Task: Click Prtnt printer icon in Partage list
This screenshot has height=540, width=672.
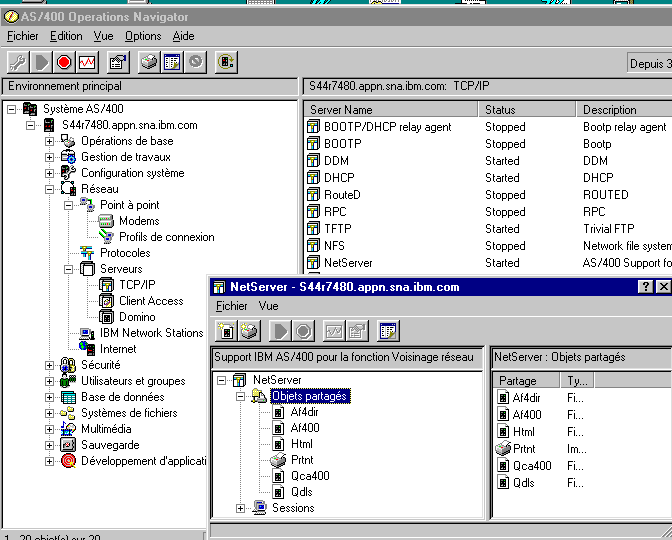Action: point(503,449)
